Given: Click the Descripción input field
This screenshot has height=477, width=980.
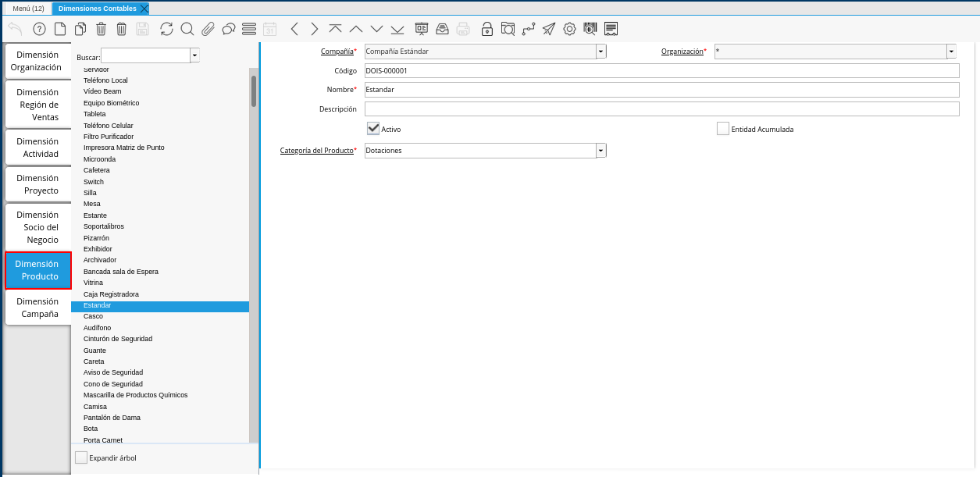Looking at the screenshot, I should point(661,109).
